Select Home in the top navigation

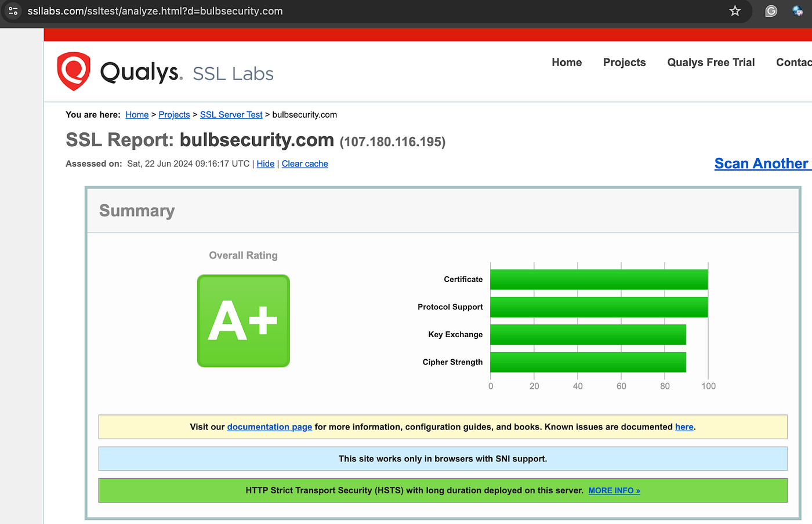pos(567,62)
